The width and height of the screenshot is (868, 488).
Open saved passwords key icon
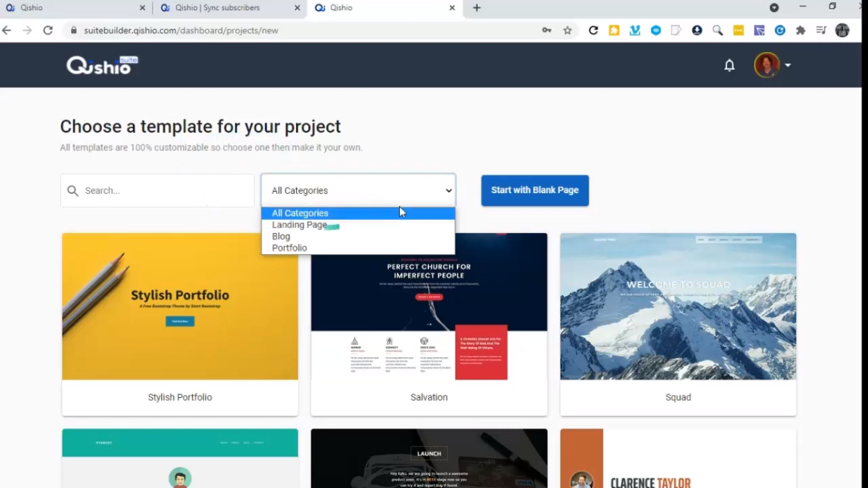(x=546, y=30)
